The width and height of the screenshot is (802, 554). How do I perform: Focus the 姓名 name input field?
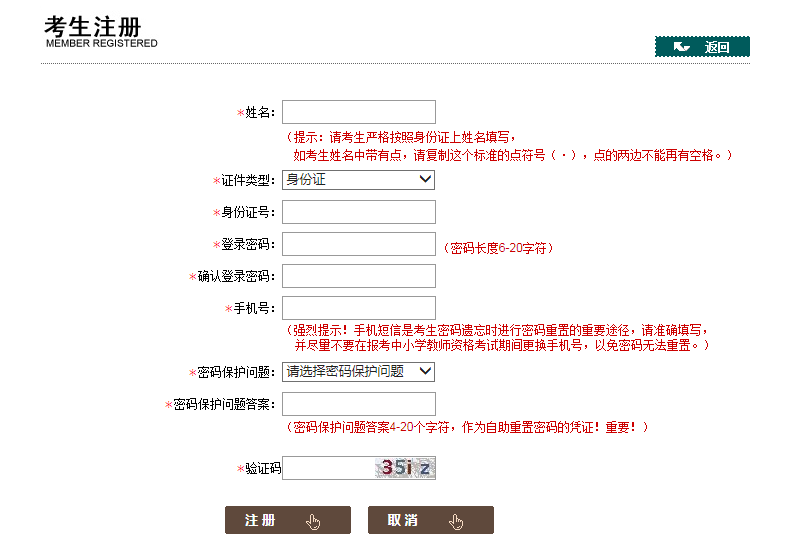click(358, 112)
